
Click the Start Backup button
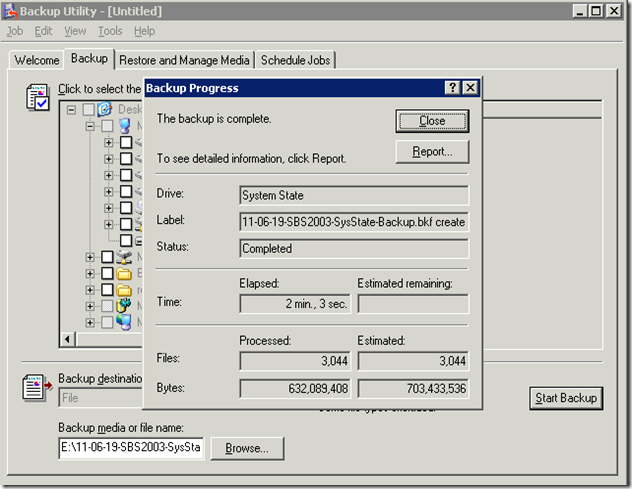pos(566,398)
